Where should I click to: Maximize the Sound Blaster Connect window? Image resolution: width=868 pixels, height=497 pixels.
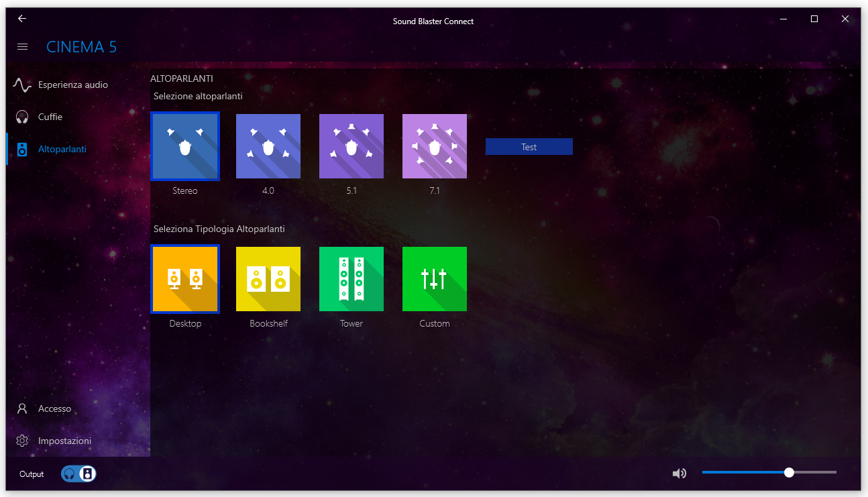[814, 19]
